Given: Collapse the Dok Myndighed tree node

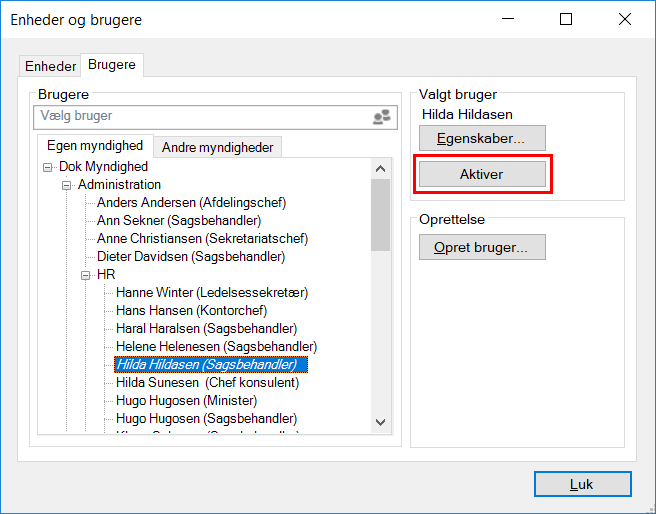Looking at the screenshot, I should (48, 167).
